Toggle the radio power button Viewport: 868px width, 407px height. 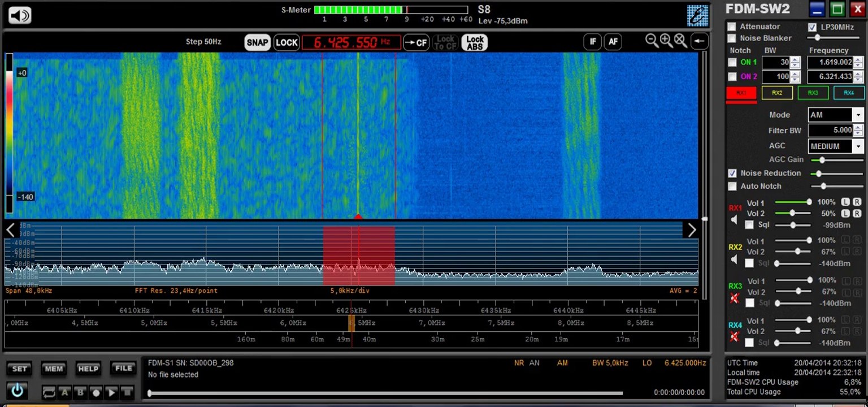[x=18, y=391]
